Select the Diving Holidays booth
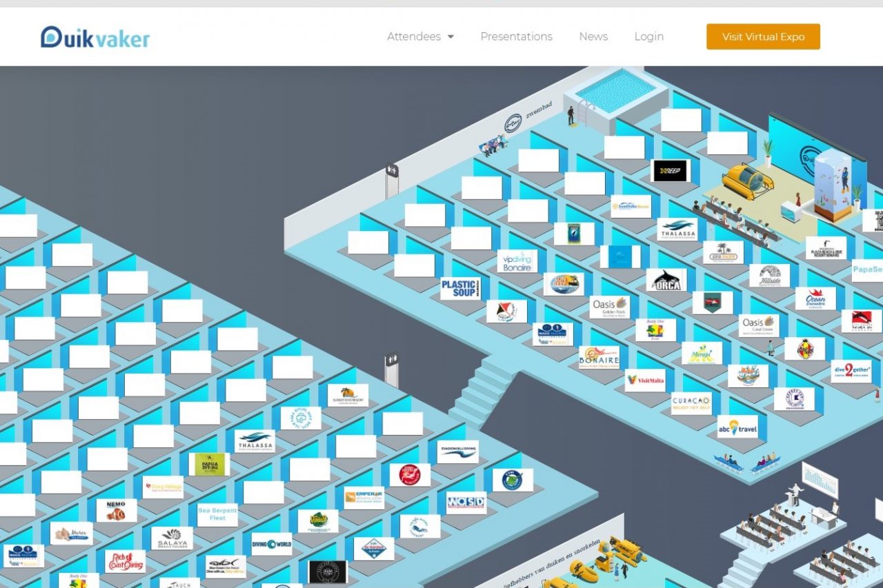This screenshot has height=588, width=883. click(x=163, y=487)
